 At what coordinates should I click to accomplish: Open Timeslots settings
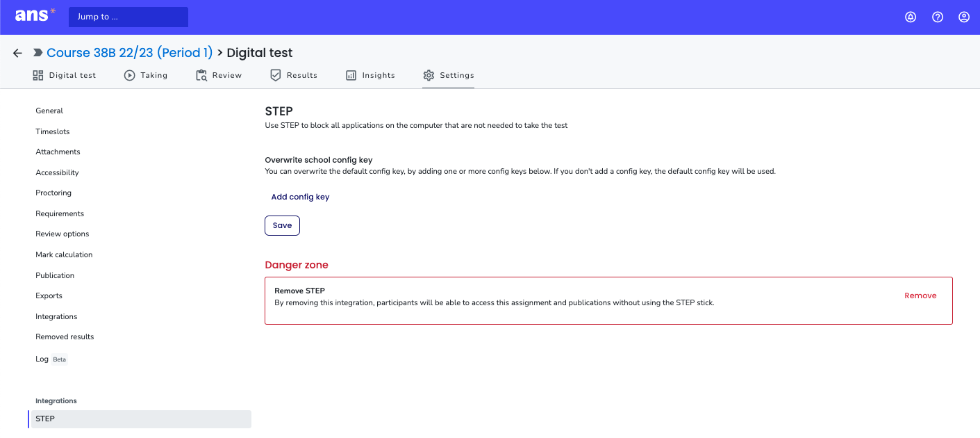[53, 131]
